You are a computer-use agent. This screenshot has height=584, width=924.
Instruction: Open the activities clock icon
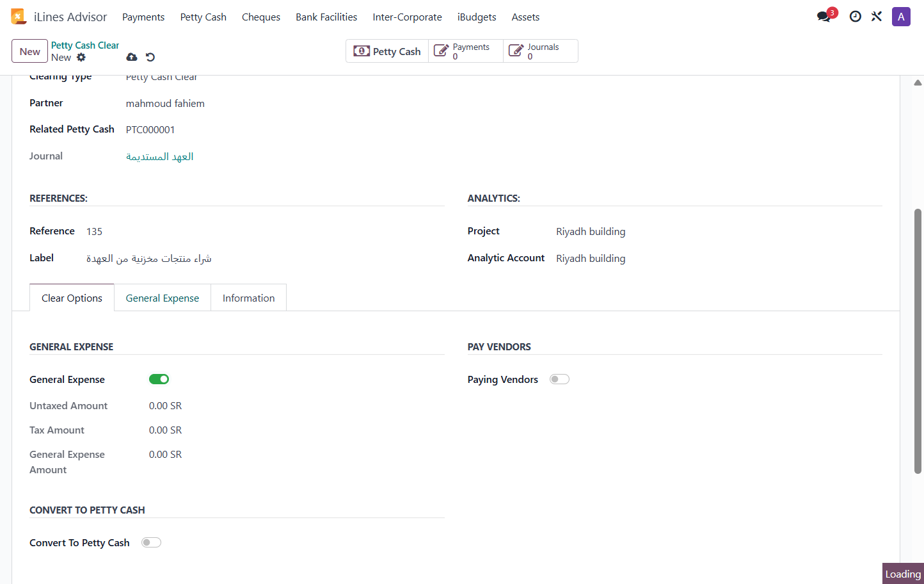[x=855, y=17]
